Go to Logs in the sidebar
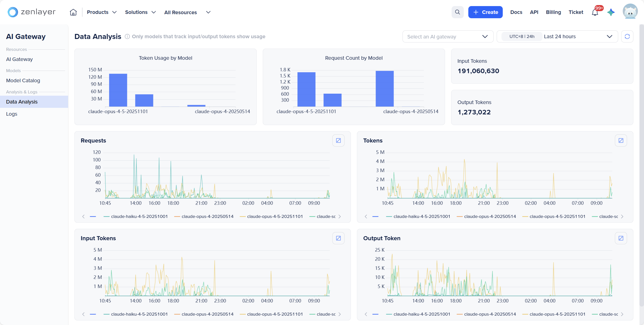Screen dimensions: 644x325 coord(12,114)
